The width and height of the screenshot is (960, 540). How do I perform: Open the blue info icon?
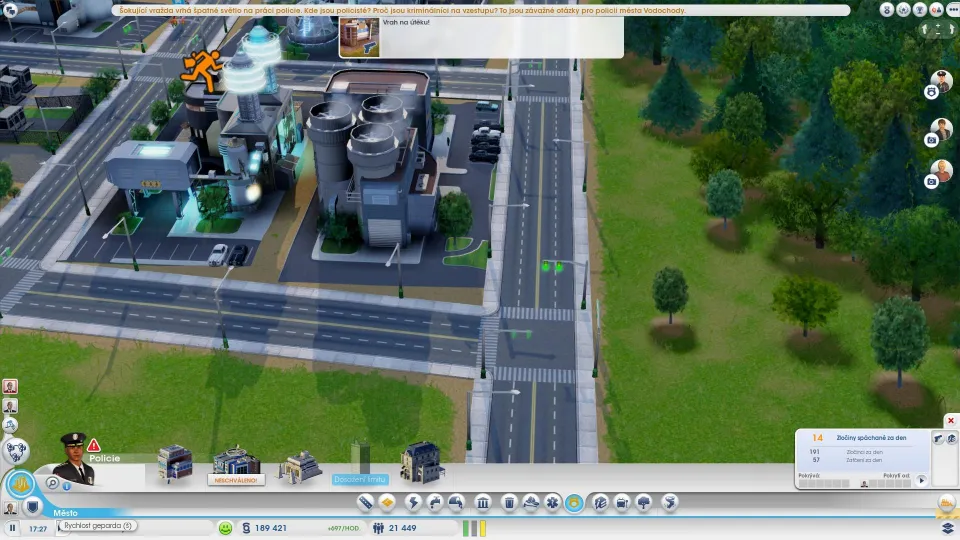coord(67,486)
